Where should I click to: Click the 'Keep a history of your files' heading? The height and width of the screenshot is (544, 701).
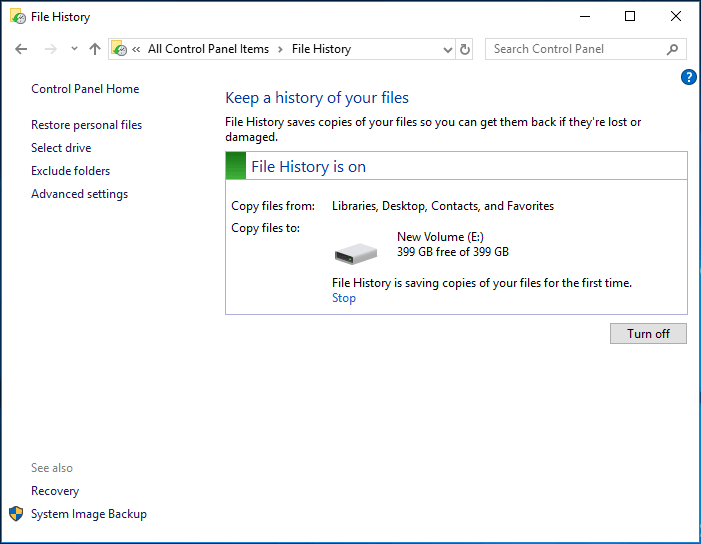click(x=317, y=98)
